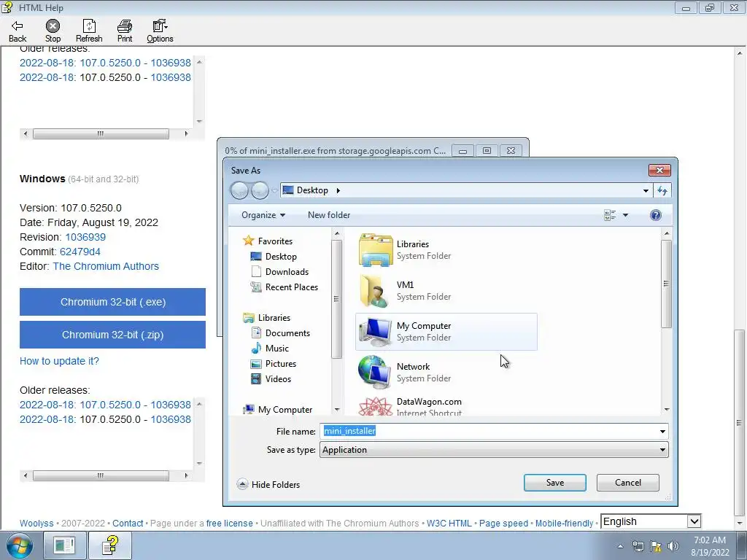The width and height of the screenshot is (747, 560).
Task: Select Music library in navigation pane
Action: (276, 349)
